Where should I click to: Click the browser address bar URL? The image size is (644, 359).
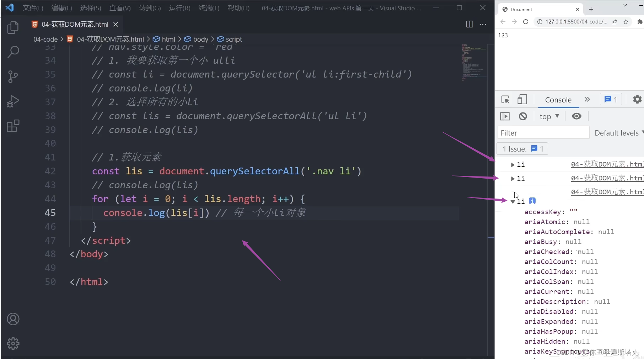pyautogui.click(x=576, y=22)
